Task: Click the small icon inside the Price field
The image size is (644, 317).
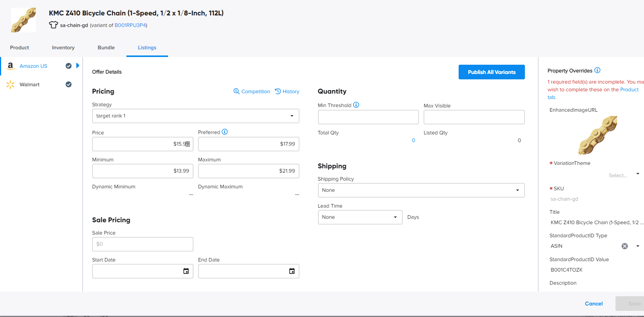Action: tap(187, 144)
